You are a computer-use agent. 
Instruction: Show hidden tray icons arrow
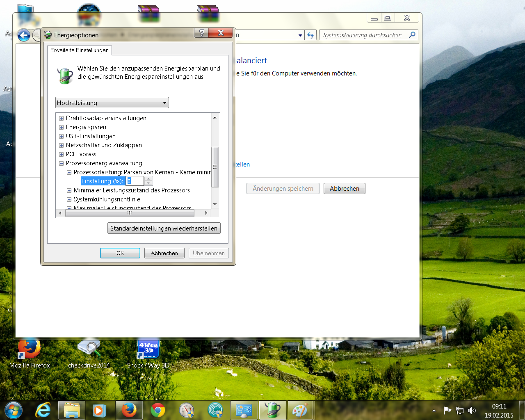pos(434,411)
